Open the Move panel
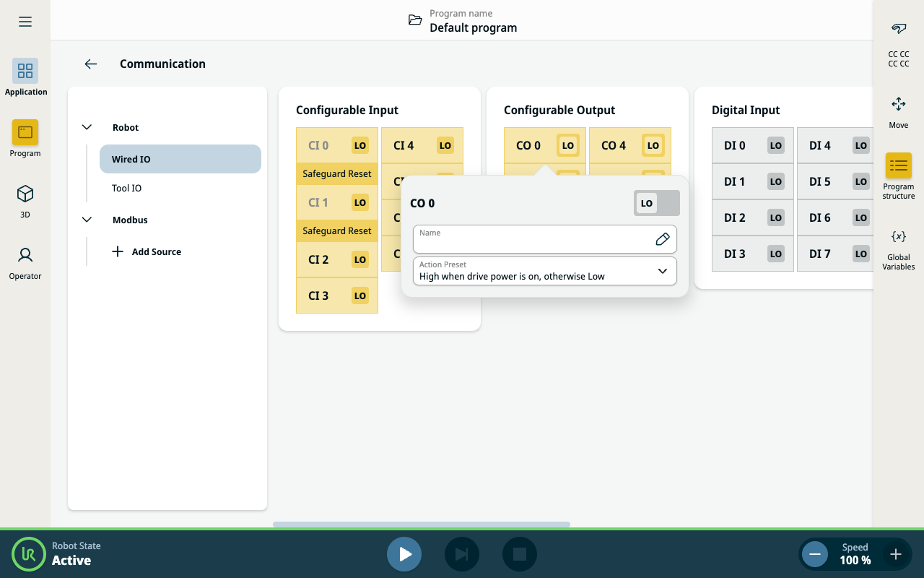The width and height of the screenshot is (924, 578). click(899, 111)
